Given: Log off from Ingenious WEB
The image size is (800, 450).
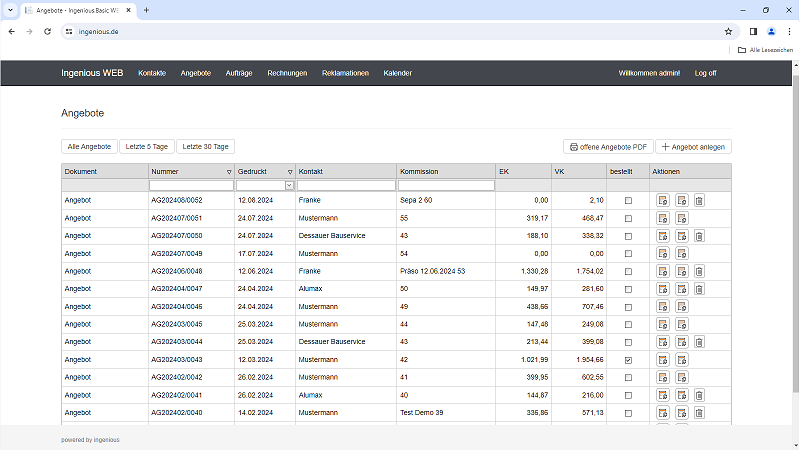Looking at the screenshot, I should point(706,73).
